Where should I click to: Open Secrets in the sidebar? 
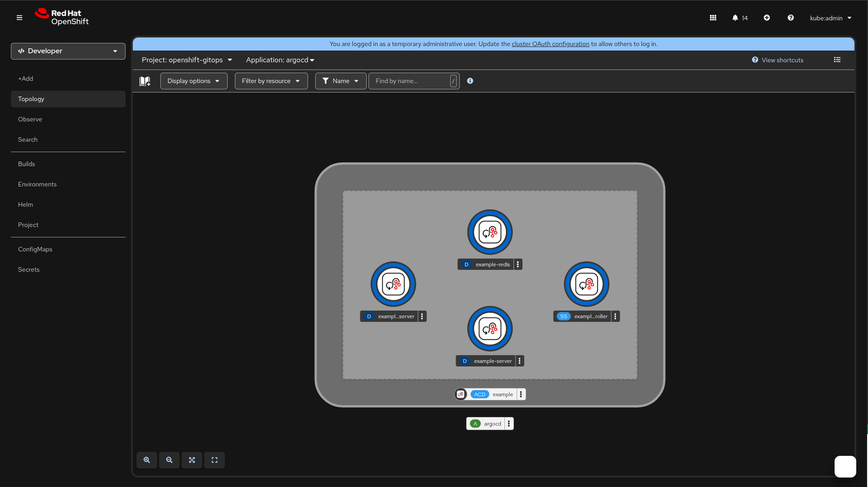(68, 269)
